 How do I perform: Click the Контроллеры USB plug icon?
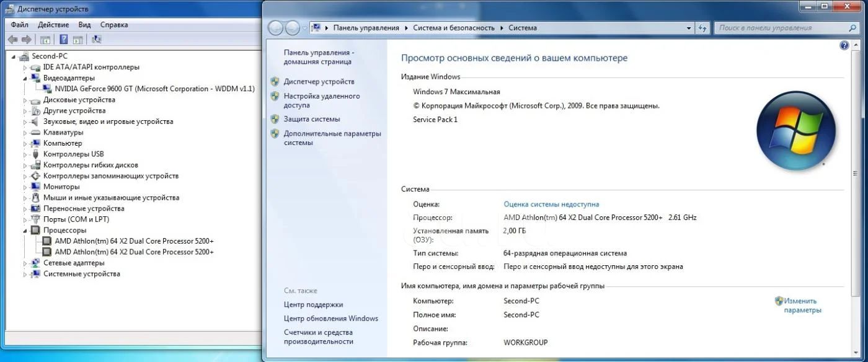tap(35, 154)
